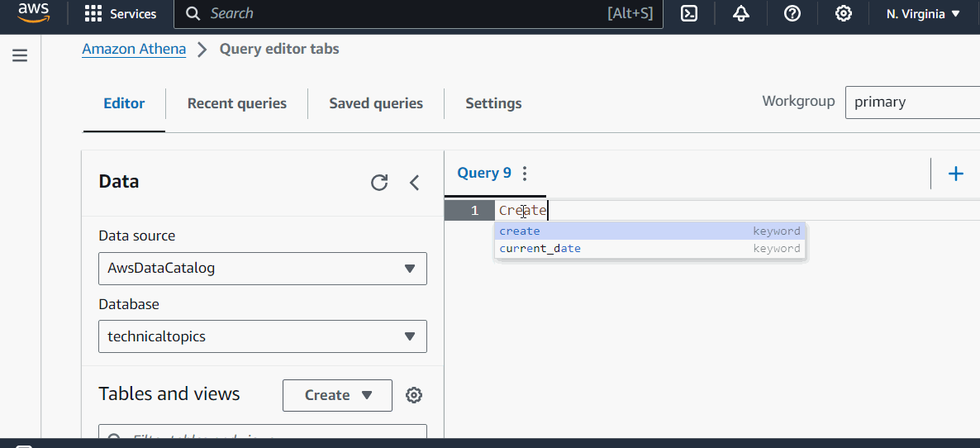The width and height of the screenshot is (980, 448).
Task: Go to the Amazon Athena breadcrumb link
Action: (134, 49)
